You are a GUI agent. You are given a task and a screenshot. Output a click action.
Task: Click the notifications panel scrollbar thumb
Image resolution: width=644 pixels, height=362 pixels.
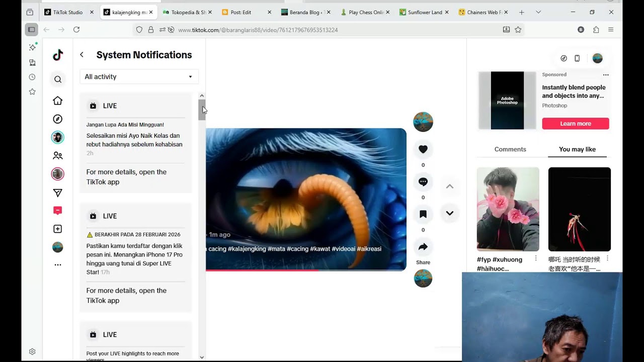point(202,110)
